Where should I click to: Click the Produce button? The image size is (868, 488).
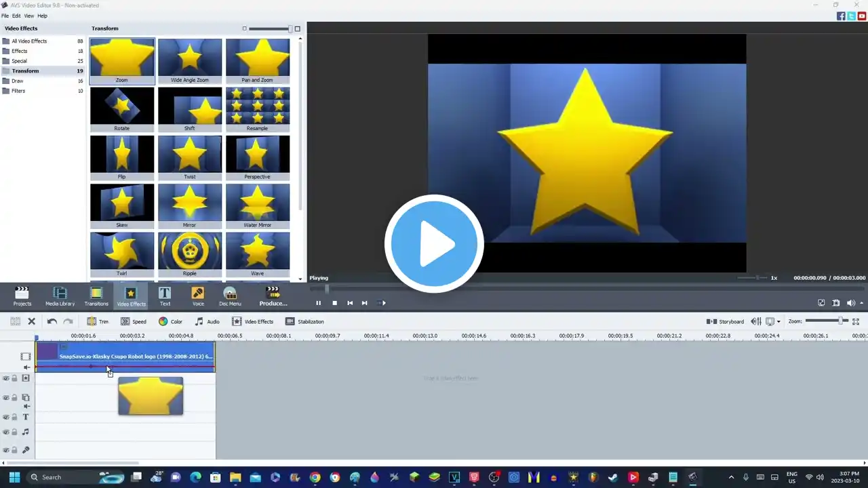(273, 296)
